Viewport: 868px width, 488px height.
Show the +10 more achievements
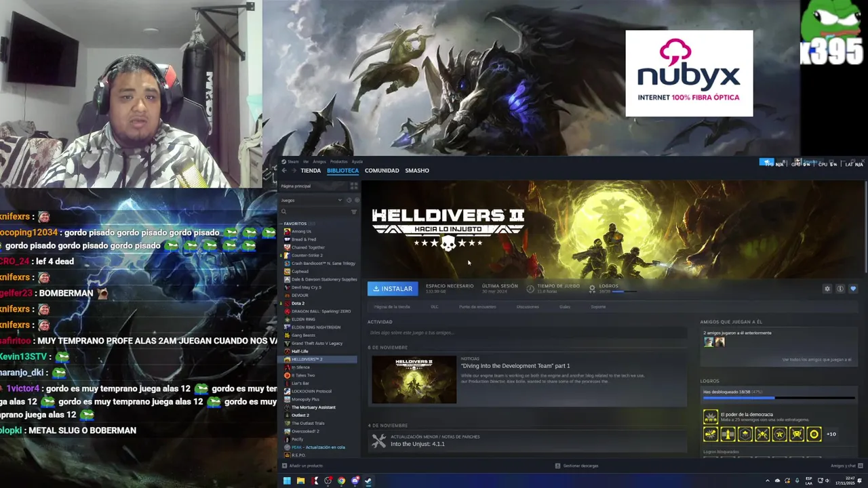pyautogui.click(x=831, y=434)
